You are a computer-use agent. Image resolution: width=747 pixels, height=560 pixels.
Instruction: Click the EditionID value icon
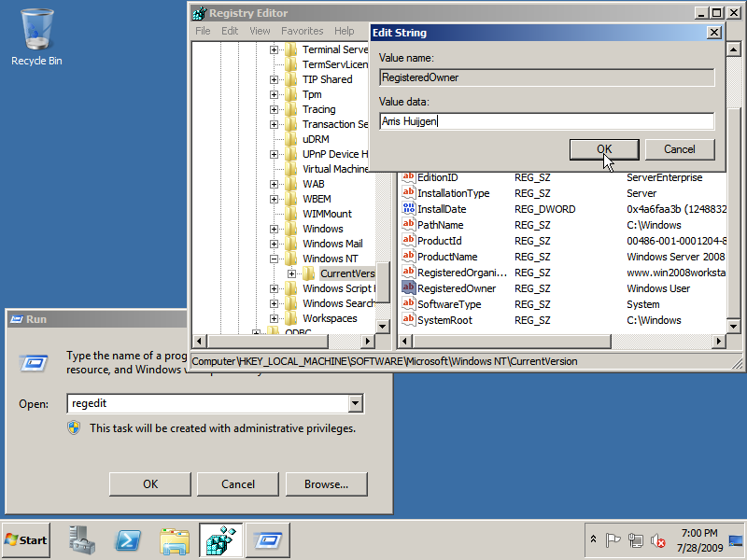408,177
